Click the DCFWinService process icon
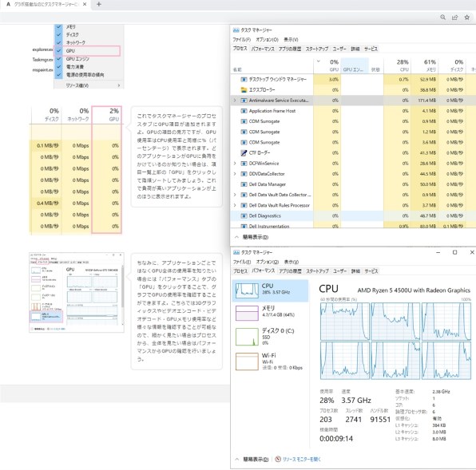 coord(244,164)
